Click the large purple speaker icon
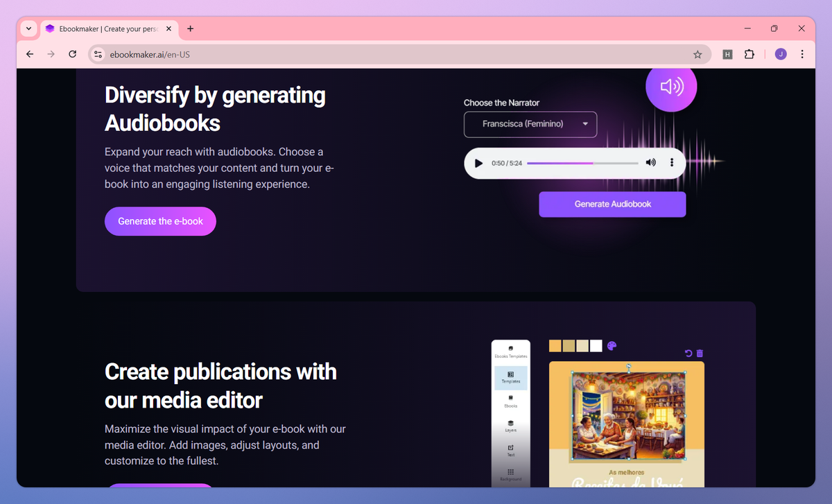This screenshot has height=504, width=832. click(x=670, y=87)
